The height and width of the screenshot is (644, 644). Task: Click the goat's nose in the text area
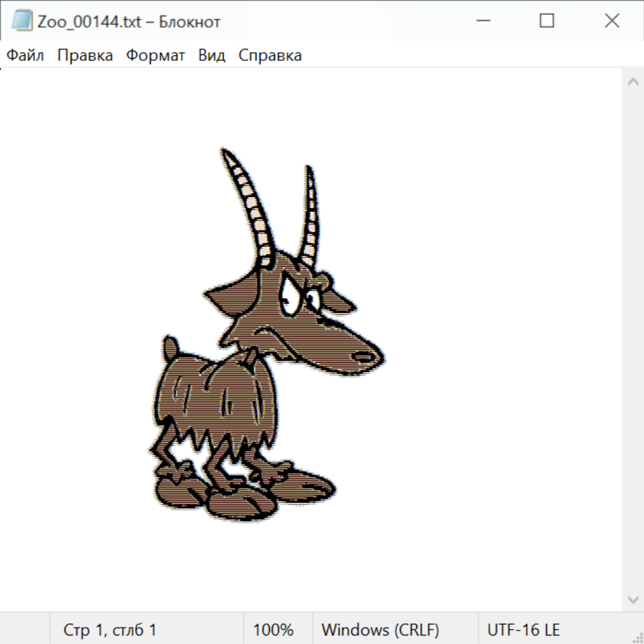366,356
